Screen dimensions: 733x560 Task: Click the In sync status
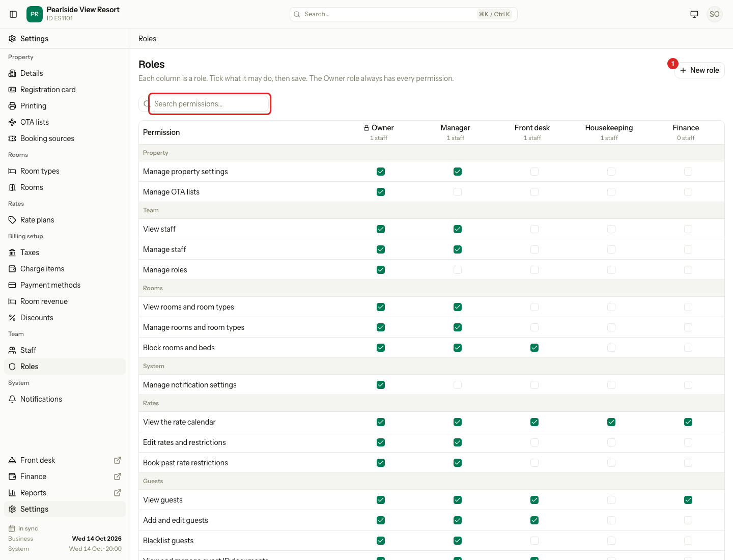tap(23, 528)
